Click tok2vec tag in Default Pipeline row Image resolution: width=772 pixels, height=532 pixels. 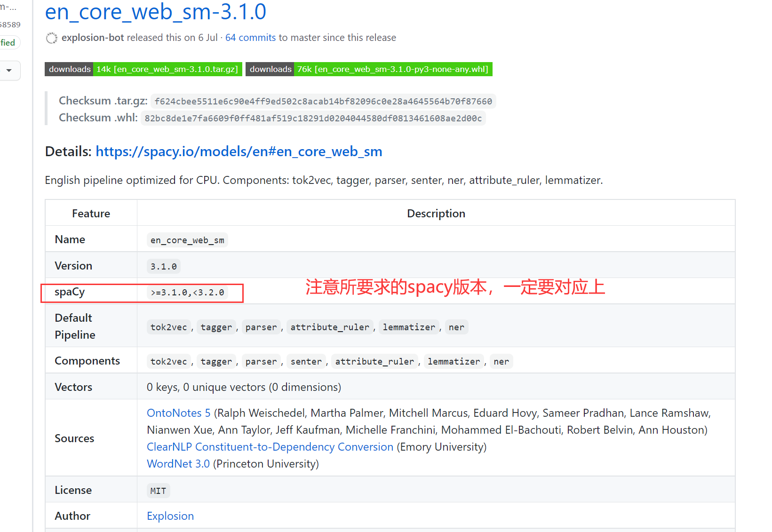click(168, 327)
